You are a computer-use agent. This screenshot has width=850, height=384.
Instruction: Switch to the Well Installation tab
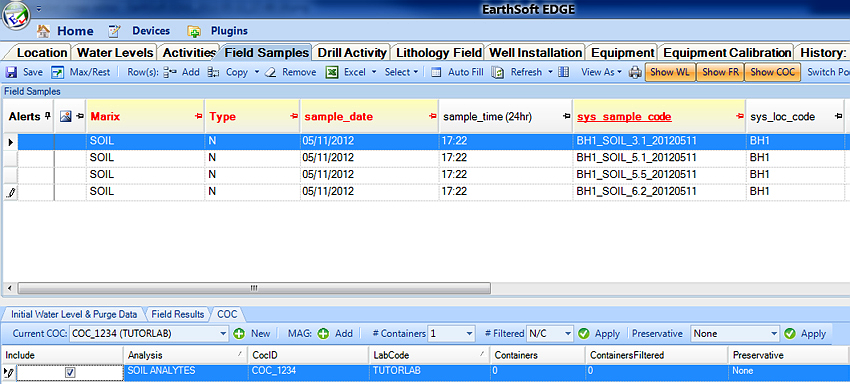point(535,53)
